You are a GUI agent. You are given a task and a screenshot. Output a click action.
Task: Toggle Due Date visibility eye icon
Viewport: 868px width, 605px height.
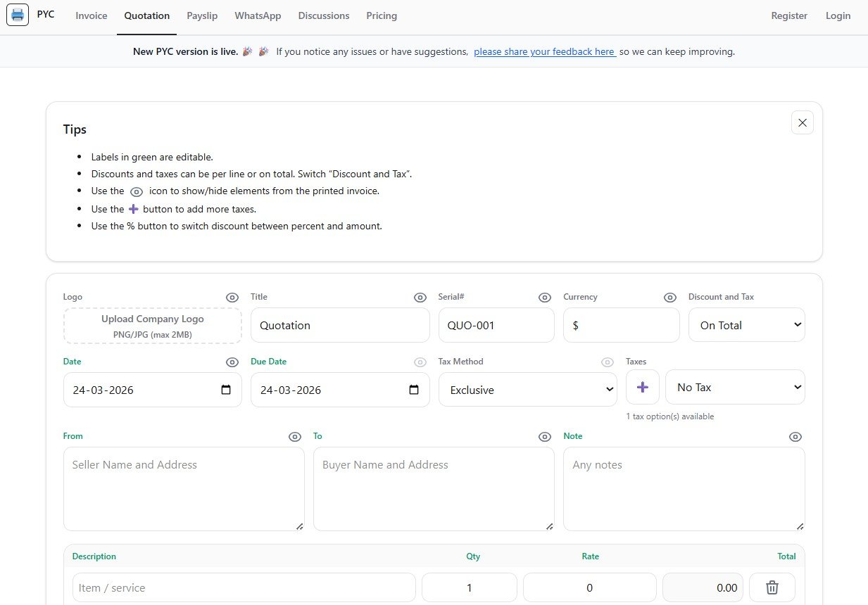420,362
